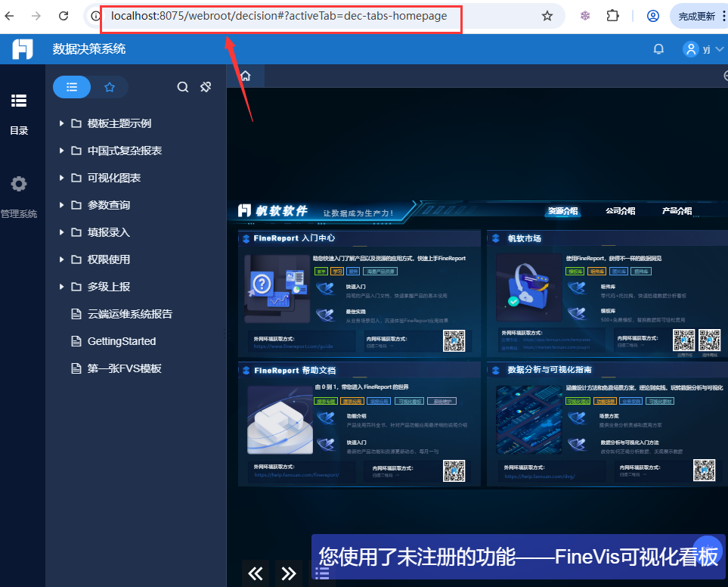
Task: Click the 数据分析 dashboard thumbnail
Action: click(x=529, y=419)
